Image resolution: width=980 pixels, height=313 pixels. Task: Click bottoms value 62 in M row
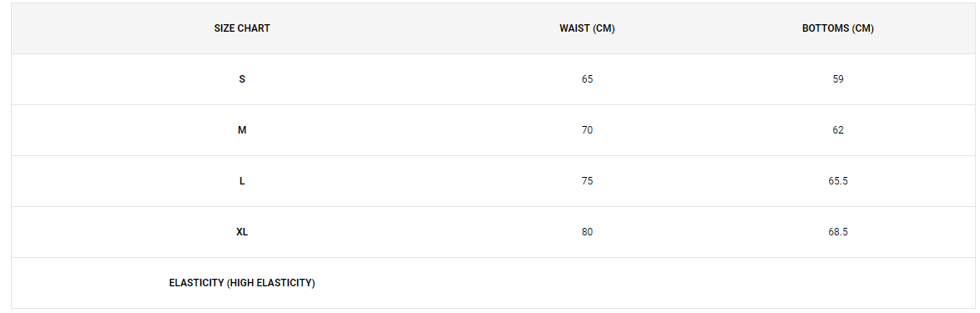click(x=837, y=130)
